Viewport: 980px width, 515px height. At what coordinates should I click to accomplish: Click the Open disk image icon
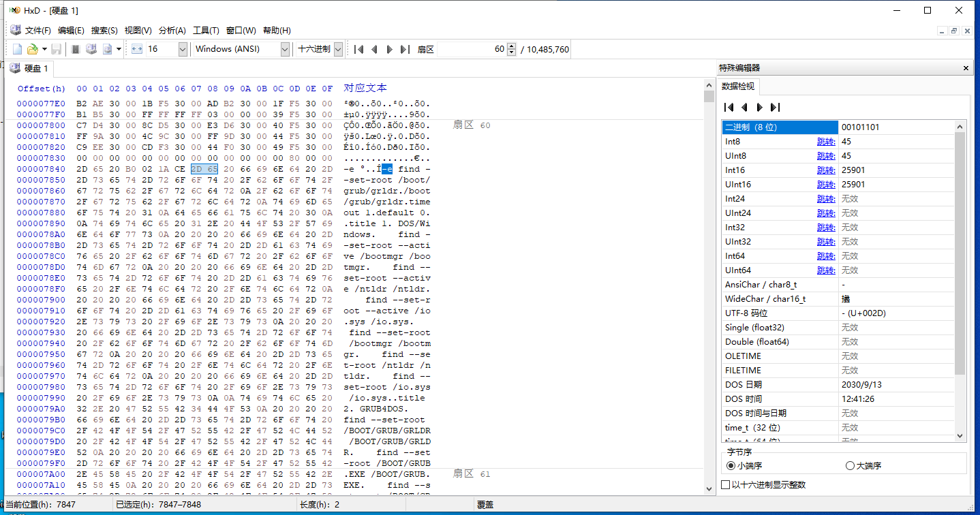[107, 49]
